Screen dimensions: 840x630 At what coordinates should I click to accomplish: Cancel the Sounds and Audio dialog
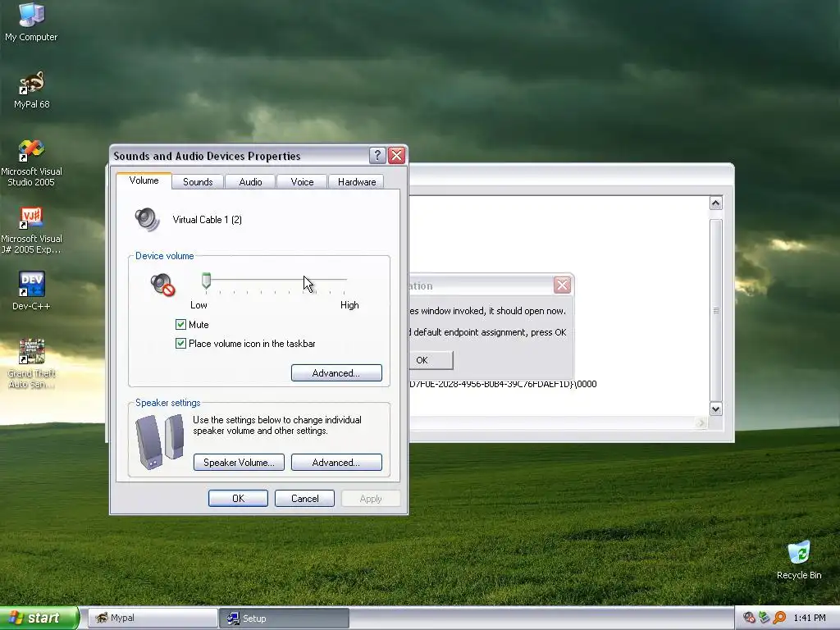pyautogui.click(x=304, y=498)
